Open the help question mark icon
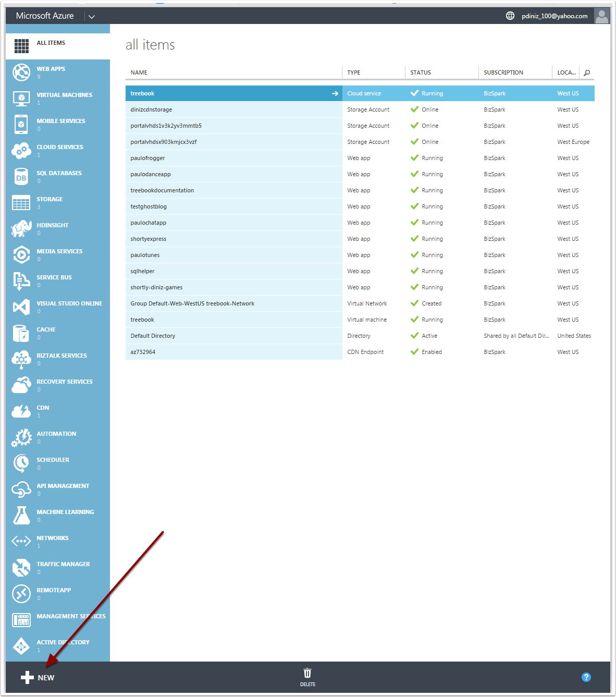Image resolution: width=616 pixels, height=697 pixels. [x=586, y=677]
